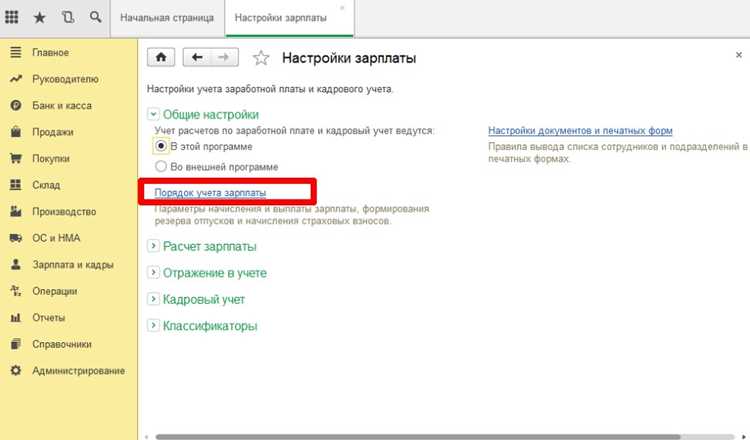Click the Классификаторы heading

210,326
